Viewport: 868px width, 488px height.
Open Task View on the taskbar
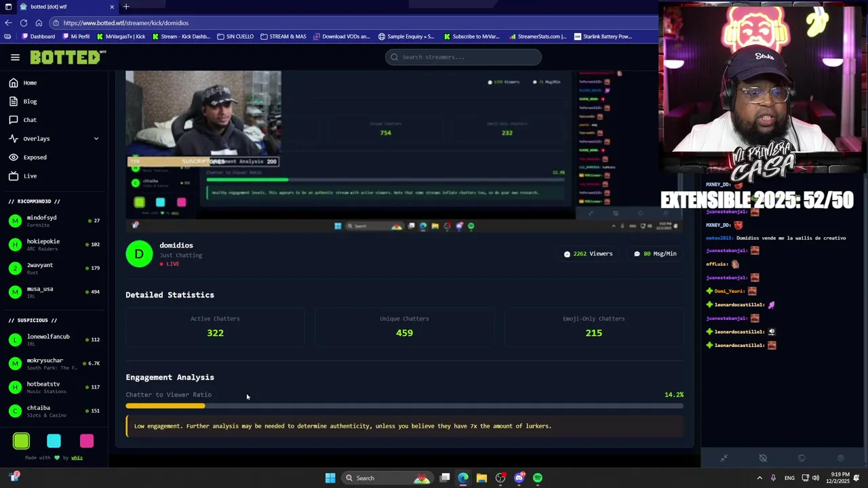tap(445, 478)
